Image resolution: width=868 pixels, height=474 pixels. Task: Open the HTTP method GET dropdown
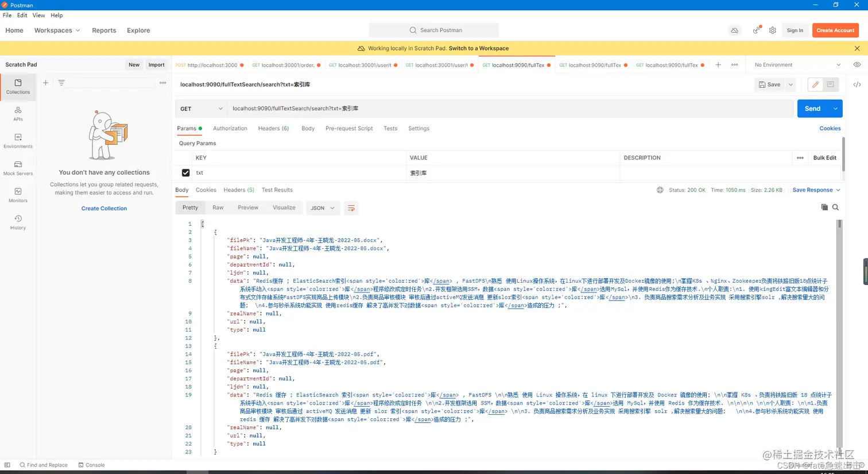pyautogui.click(x=201, y=109)
